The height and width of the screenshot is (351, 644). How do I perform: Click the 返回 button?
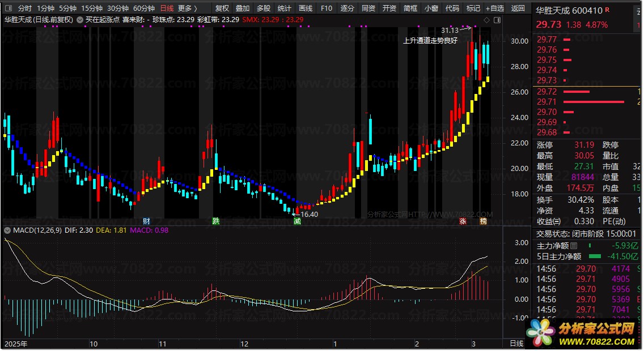[x=518, y=8]
